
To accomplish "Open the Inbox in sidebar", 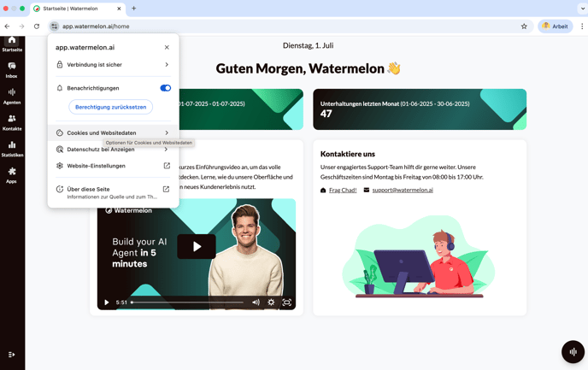I will (x=12, y=70).
